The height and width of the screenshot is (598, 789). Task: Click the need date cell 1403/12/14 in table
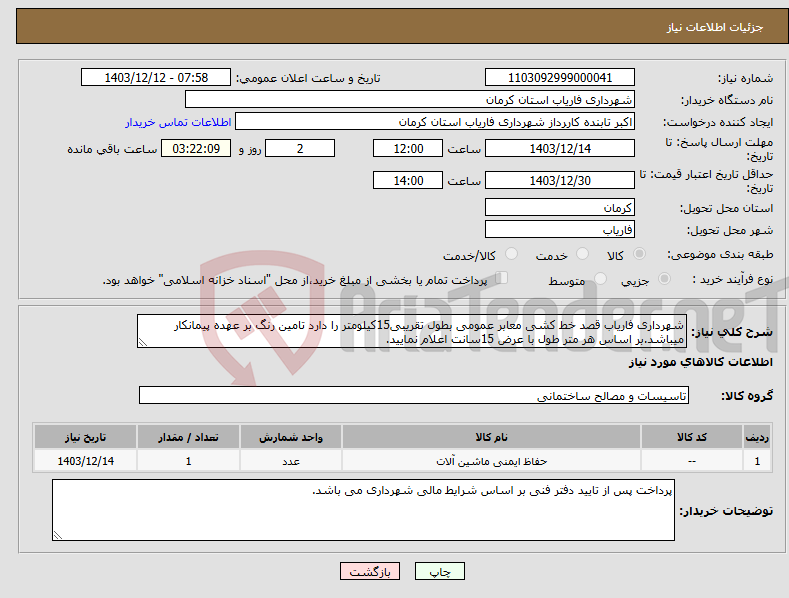[86, 461]
